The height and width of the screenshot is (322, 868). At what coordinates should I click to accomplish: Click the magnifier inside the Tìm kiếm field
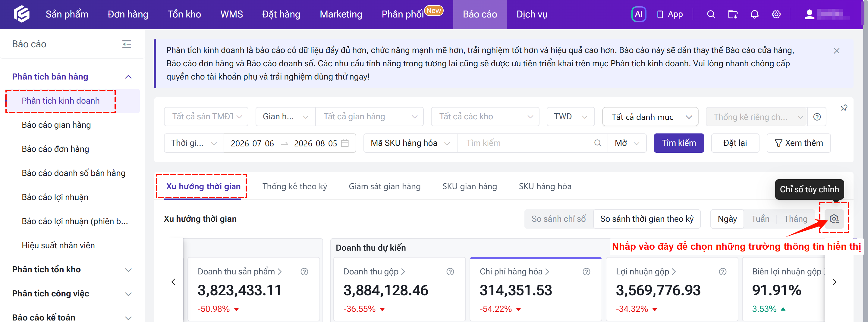coord(598,143)
